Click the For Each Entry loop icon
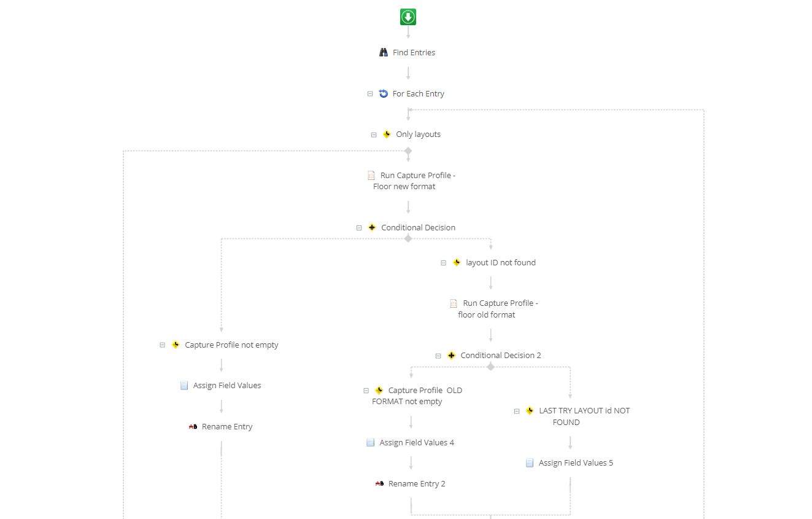This screenshot has width=812, height=519. 384,93
